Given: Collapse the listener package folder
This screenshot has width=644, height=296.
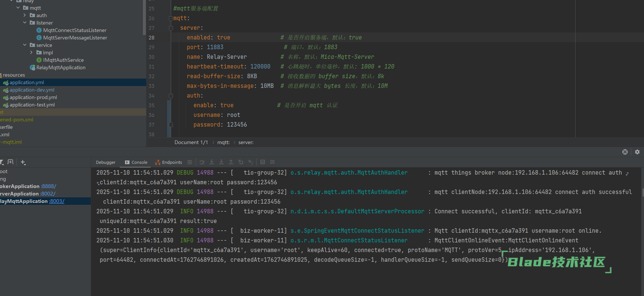Looking at the screenshot, I should tap(25, 23).
